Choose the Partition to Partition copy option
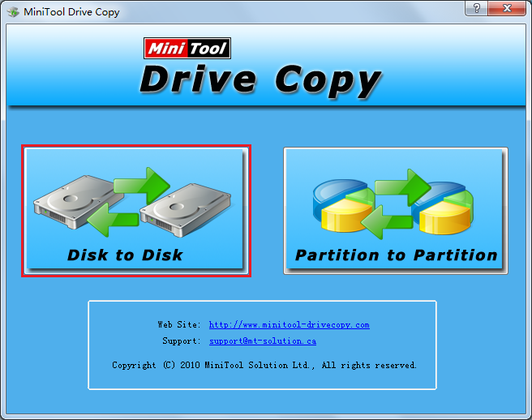 point(395,210)
